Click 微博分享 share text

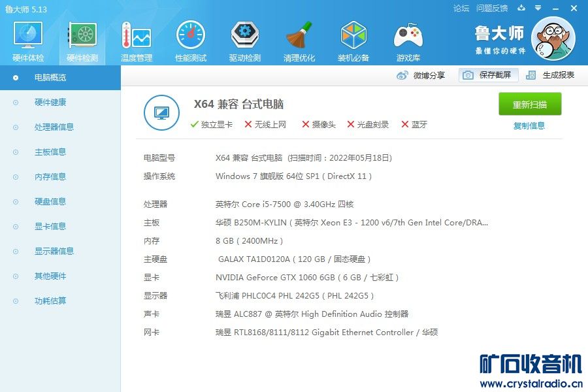(429, 75)
